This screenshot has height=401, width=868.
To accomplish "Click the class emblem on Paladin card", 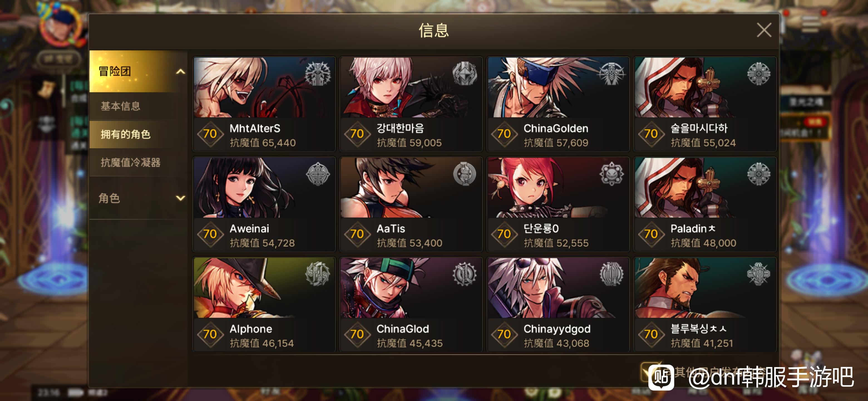I will (758, 174).
